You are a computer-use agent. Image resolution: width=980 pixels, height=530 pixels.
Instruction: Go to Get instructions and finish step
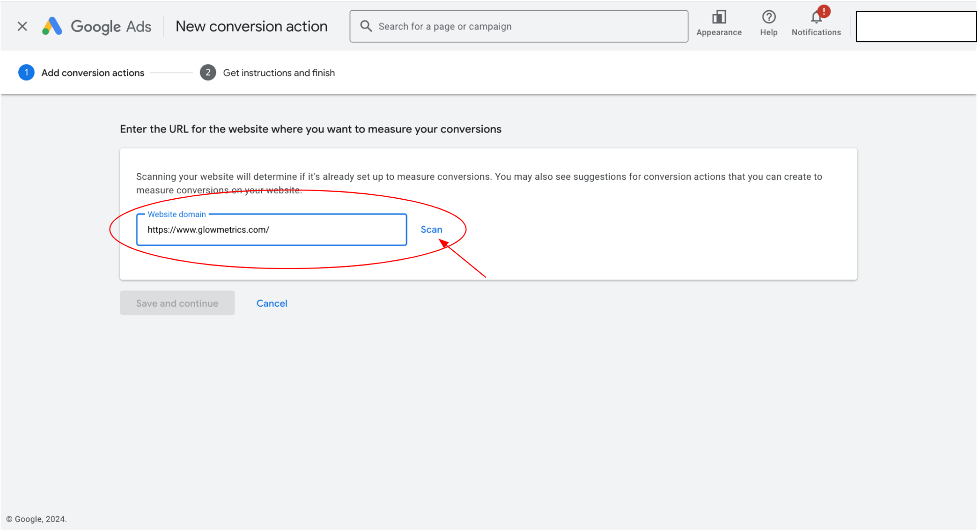[279, 73]
